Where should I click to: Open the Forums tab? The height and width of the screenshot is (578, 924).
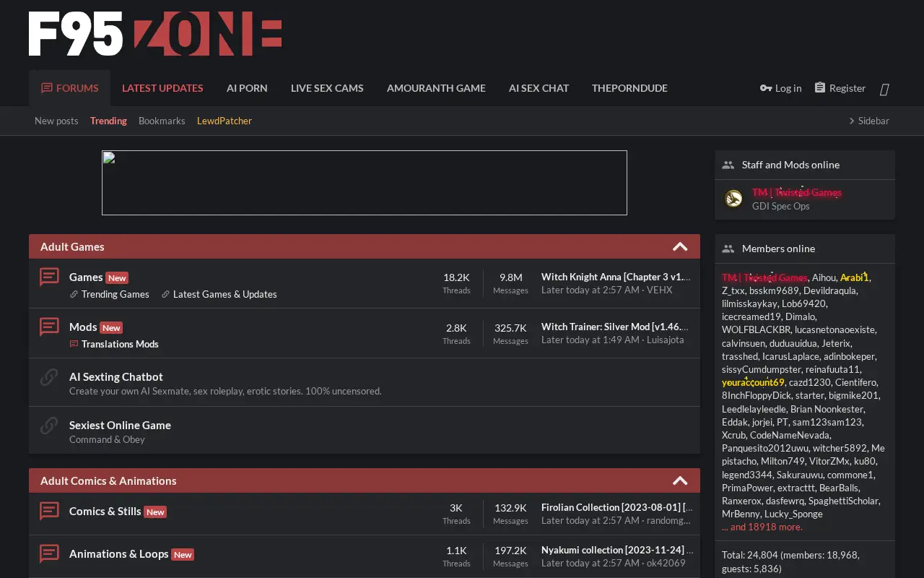[70, 88]
